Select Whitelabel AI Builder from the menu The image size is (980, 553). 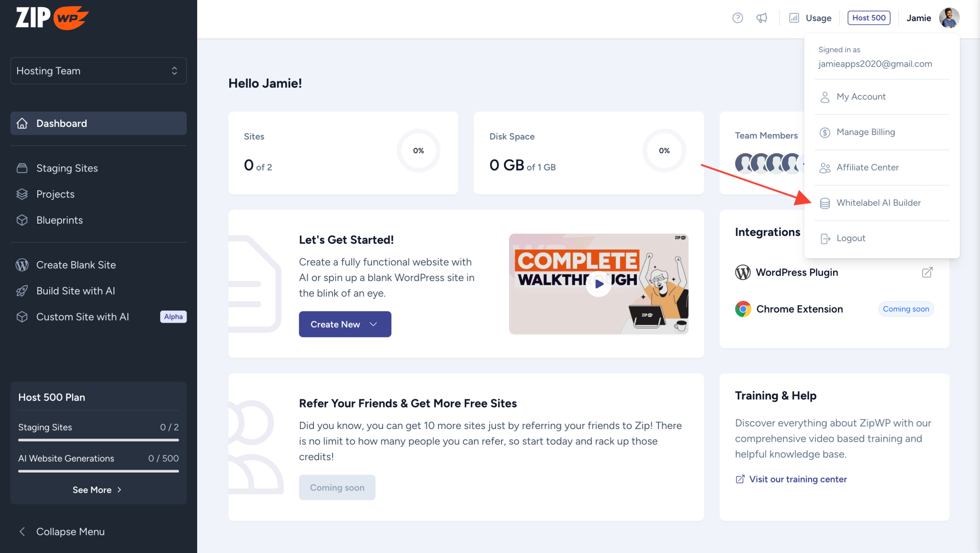(879, 203)
